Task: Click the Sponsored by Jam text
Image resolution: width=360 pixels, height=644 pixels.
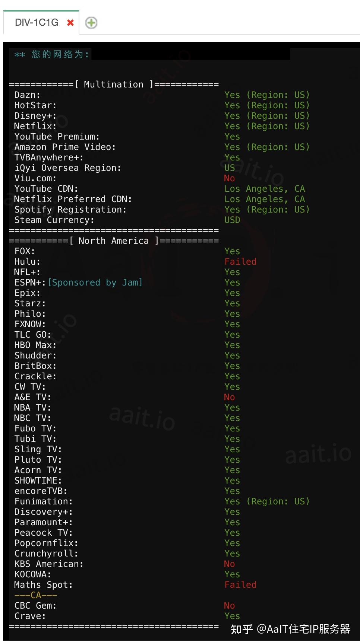Action: 95,283
